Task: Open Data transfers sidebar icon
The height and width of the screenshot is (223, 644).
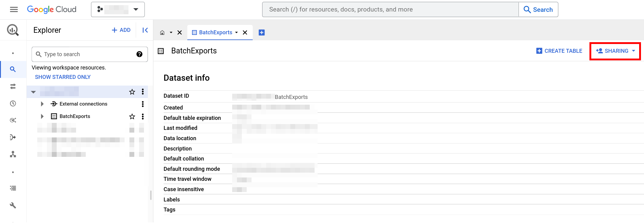Action: [x=13, y=86]
